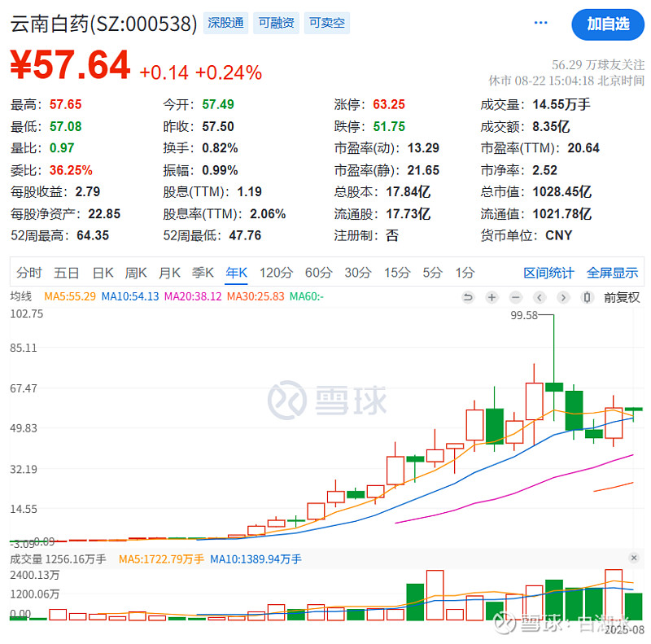Click the 休市 08-22 15:04:18 北京时间 timestamp
The height and width of the screenshot is (644, 651).
[566, 81]
